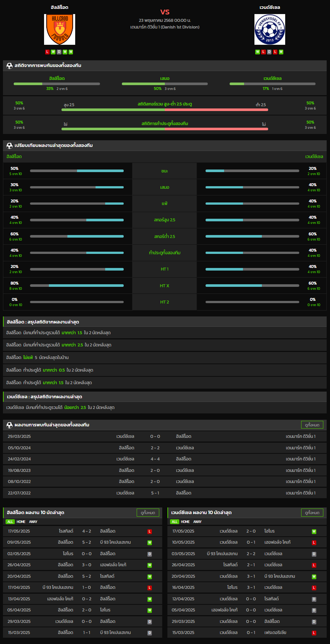Screen dimensions: 330x644
Task: Click last W form badge under Vendsyssel logo
Action: (281, 52)
